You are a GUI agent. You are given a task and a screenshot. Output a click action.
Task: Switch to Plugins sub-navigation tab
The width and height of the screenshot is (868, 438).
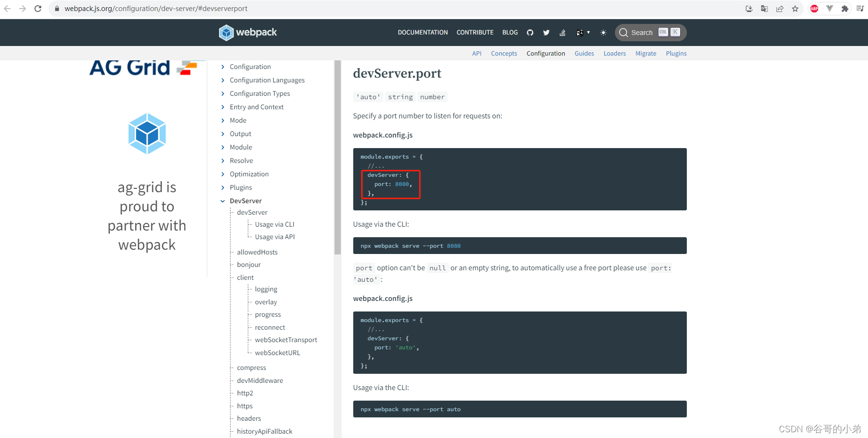(x=676, y=53)
